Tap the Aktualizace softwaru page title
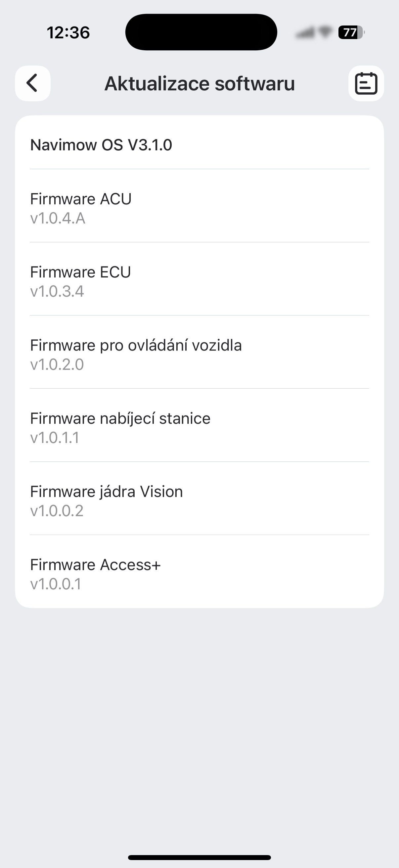 click(199, 83)
